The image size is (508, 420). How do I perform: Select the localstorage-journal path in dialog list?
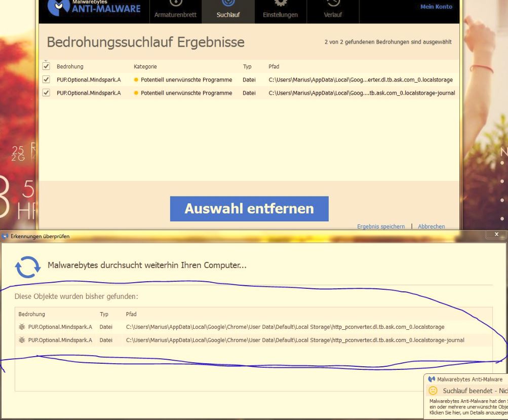click(x=295, y=340)
